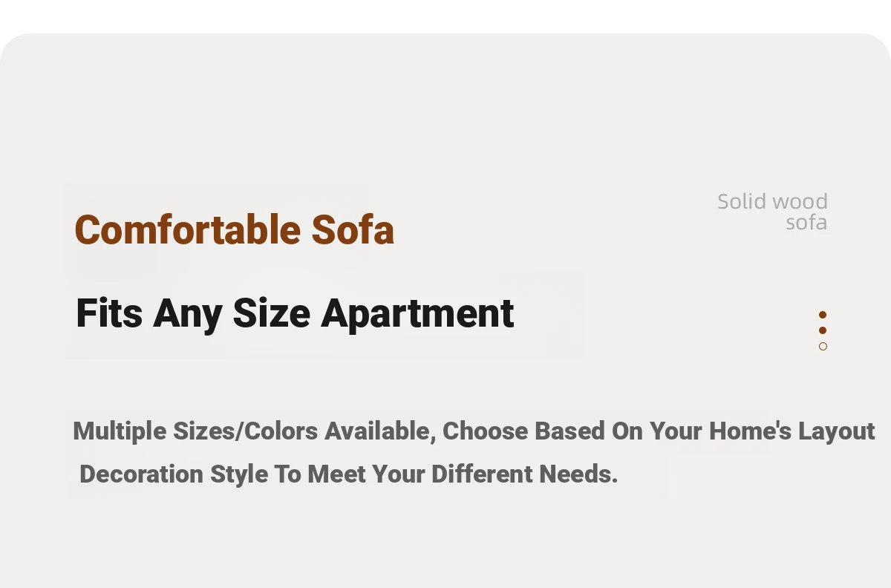
Task: Select the top brown carousel dot
Action: (x=823, y=315)
